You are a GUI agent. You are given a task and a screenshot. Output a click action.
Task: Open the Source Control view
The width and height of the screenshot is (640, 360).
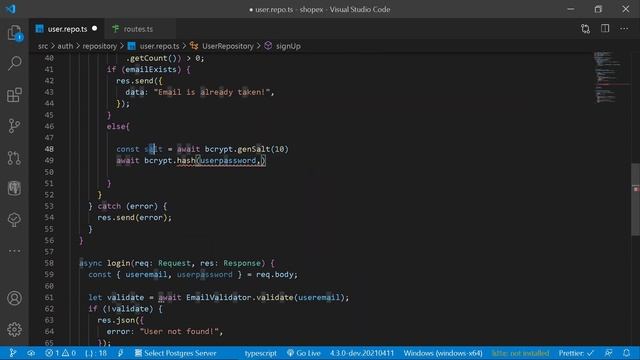tap(14, 126)
